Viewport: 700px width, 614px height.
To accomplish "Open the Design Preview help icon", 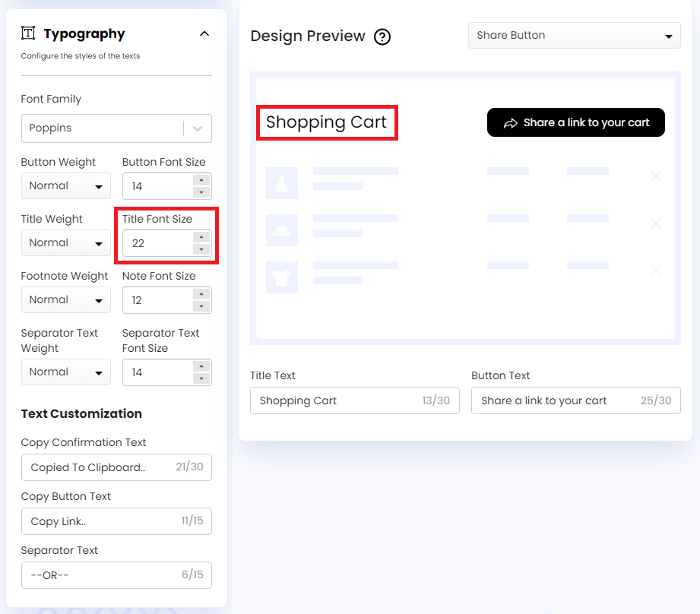I will (x=382, y=36).
